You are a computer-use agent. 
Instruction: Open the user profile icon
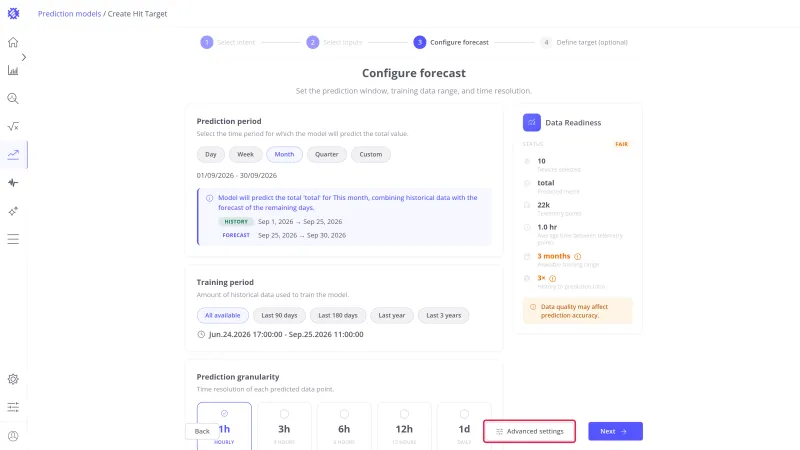point(13,436)
